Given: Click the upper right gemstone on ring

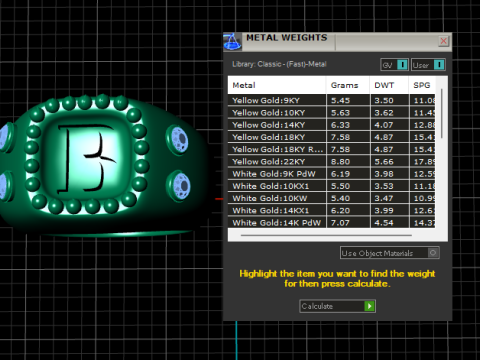Looking at the screenshot, I should pyautogui.click(x=178, y=140).
